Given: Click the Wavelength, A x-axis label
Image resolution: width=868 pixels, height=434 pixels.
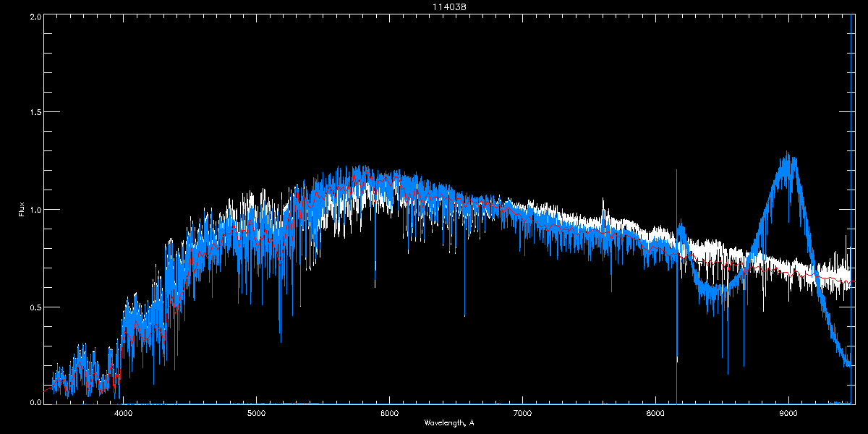Looking at the screenshot, I should pos(449,423).
